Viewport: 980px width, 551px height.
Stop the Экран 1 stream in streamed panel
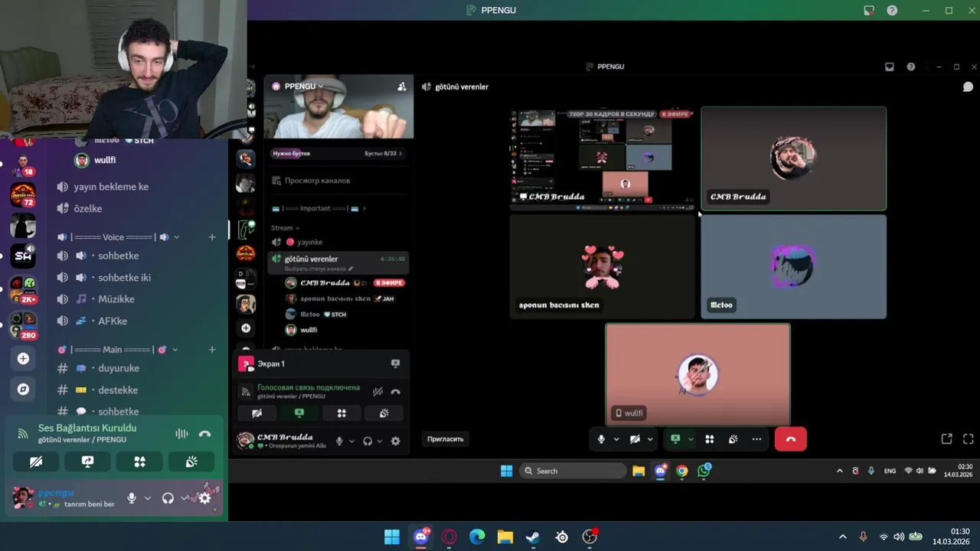pyautogui.click(x=395, y=364)
